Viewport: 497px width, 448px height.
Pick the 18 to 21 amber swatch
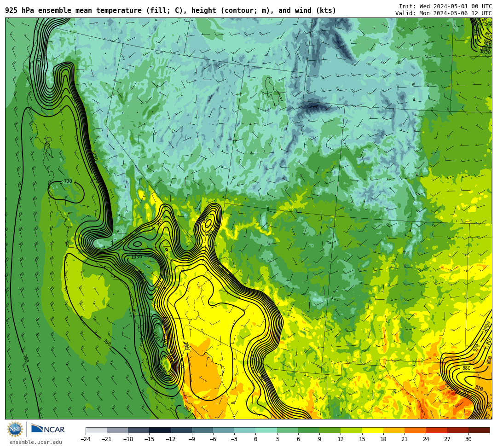(x=394, y=430)
